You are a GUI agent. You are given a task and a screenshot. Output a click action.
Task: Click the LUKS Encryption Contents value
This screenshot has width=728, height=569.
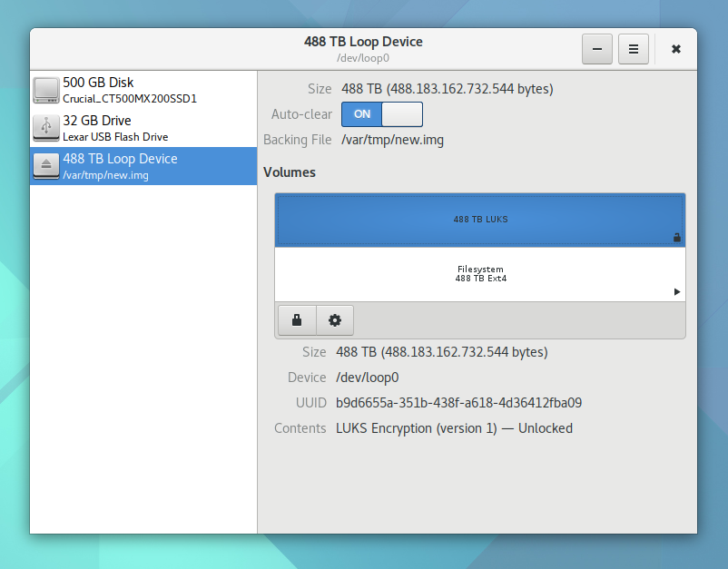point(454,428)
